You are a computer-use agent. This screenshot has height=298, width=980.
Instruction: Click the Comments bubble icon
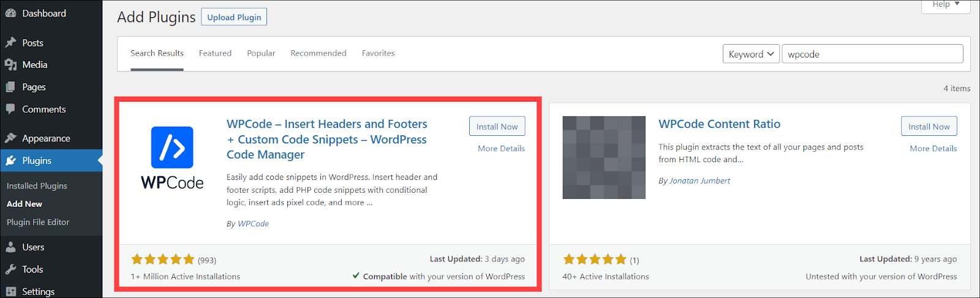pyautogui.click(x=10, y=109)
